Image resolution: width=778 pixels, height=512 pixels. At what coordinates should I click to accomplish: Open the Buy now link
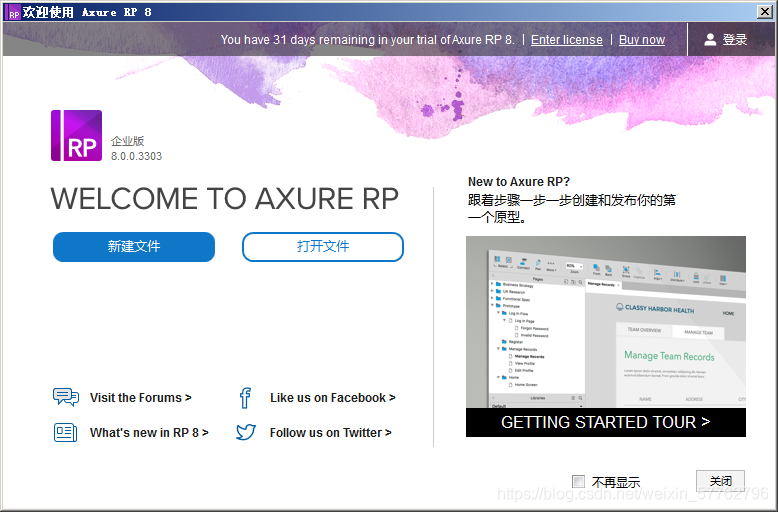pos(642,40)
